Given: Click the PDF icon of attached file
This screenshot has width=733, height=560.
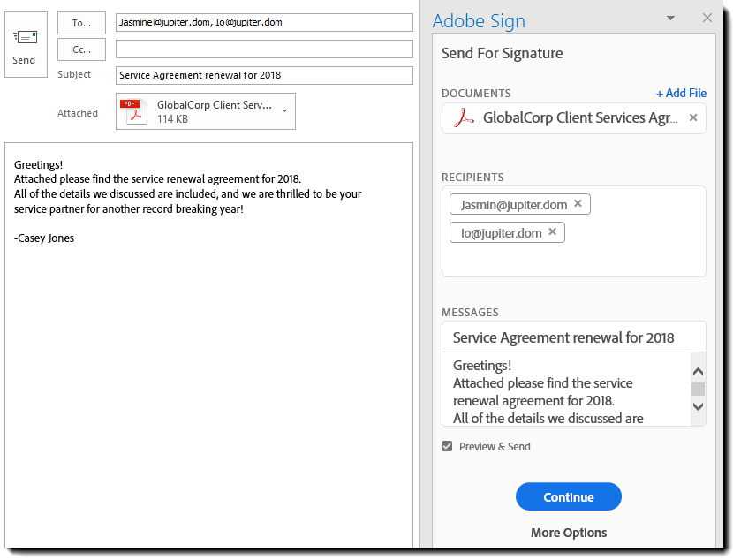Looking at the screenshot, I should 133,111.
